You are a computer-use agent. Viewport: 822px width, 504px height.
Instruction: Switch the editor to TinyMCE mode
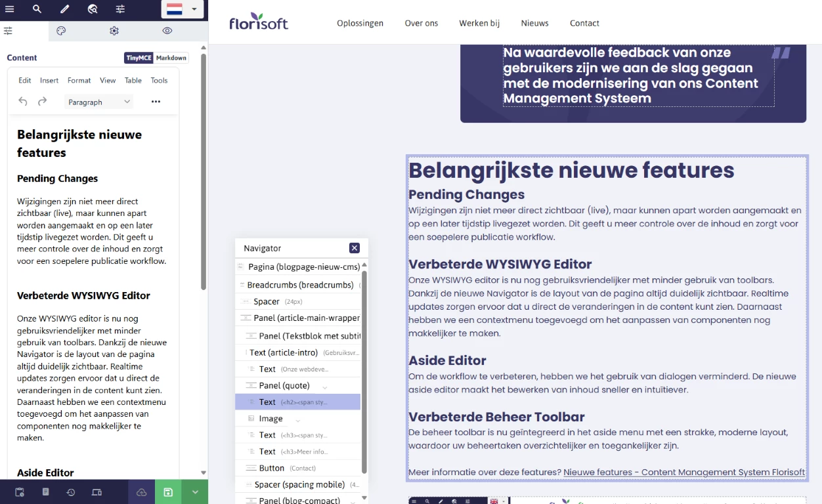[139, 58]
